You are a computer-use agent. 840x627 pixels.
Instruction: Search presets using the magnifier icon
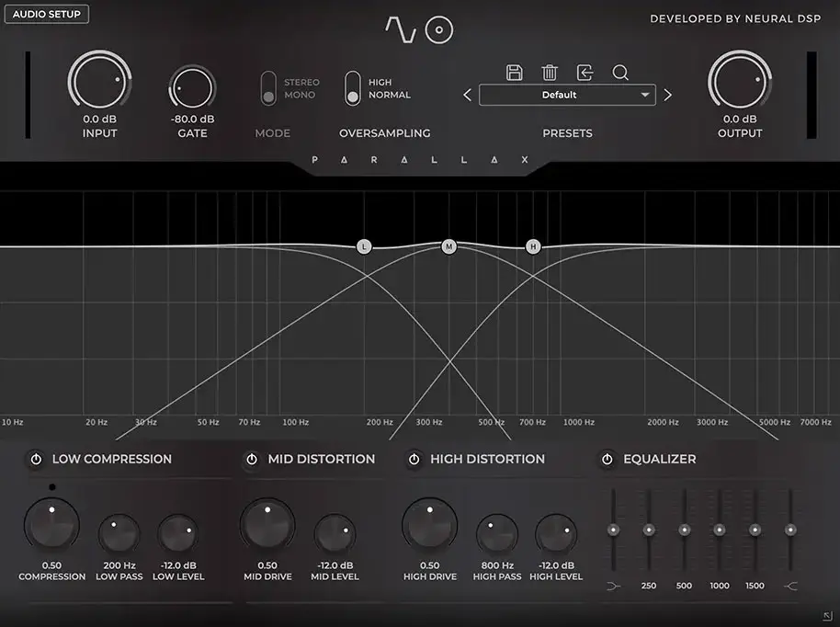pos(620,73)
